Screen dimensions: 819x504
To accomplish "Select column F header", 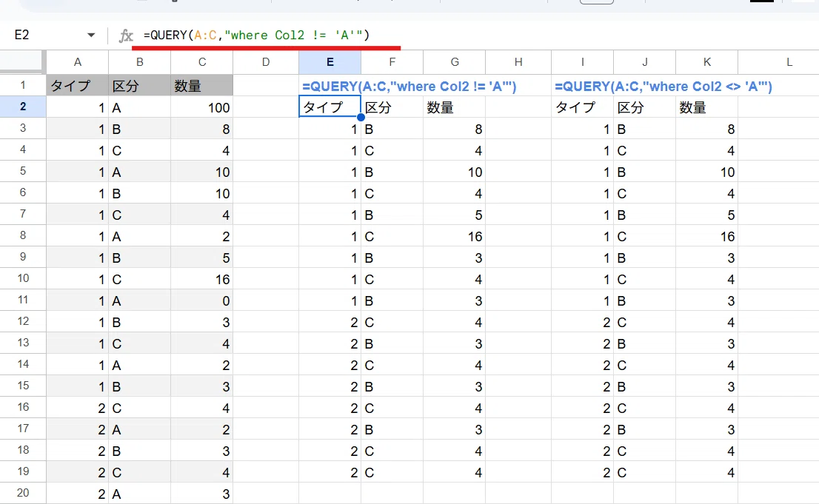I will point(392,62).
